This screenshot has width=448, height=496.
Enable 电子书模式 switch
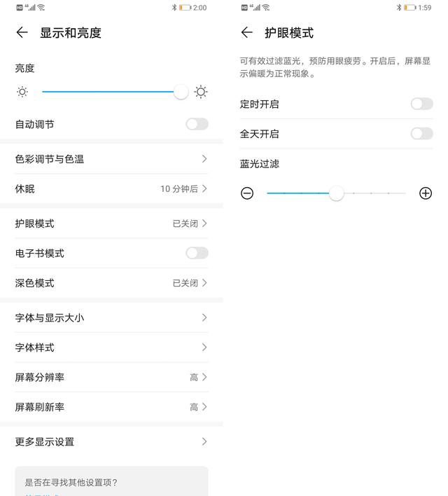pyautogui.click(x=197, y=253)
